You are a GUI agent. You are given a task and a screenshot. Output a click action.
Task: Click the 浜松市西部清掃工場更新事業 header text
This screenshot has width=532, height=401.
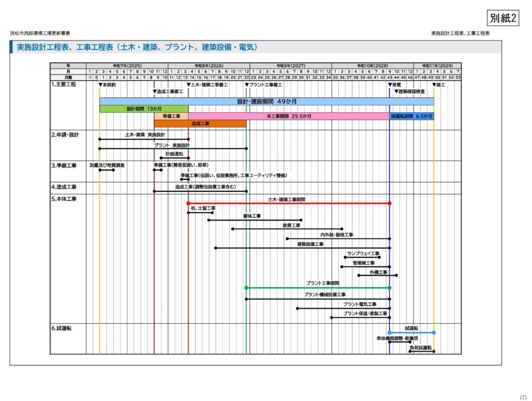pyautogui.click(x=40, y=33)
